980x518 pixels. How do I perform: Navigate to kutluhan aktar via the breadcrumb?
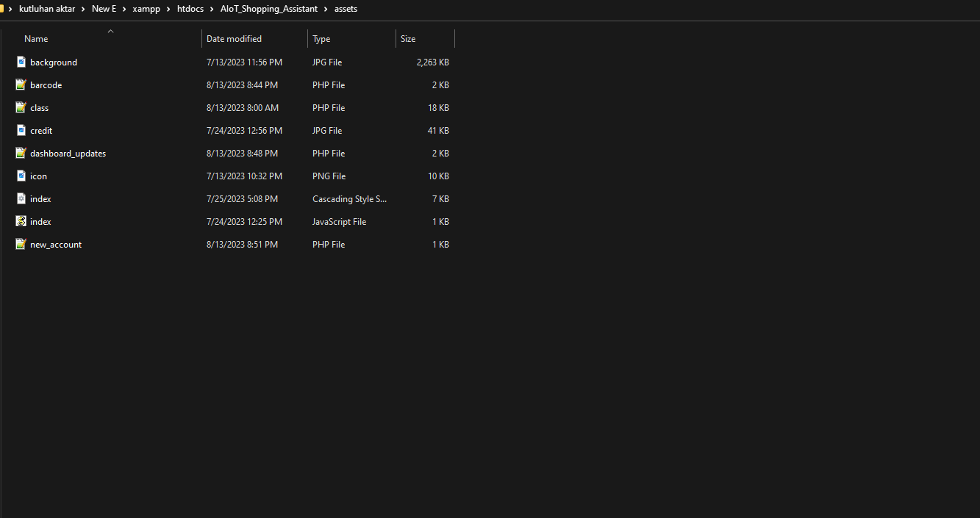pos(47,9)
